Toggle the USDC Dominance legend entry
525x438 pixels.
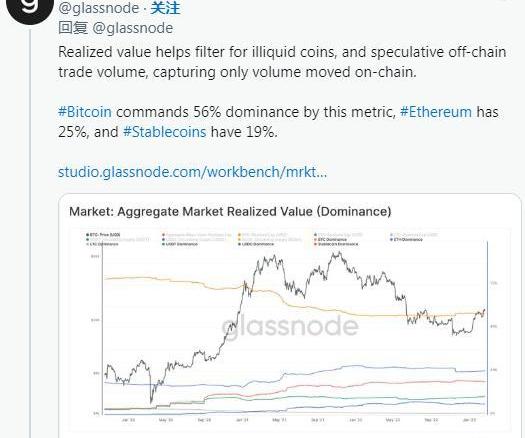coord(256,244)
